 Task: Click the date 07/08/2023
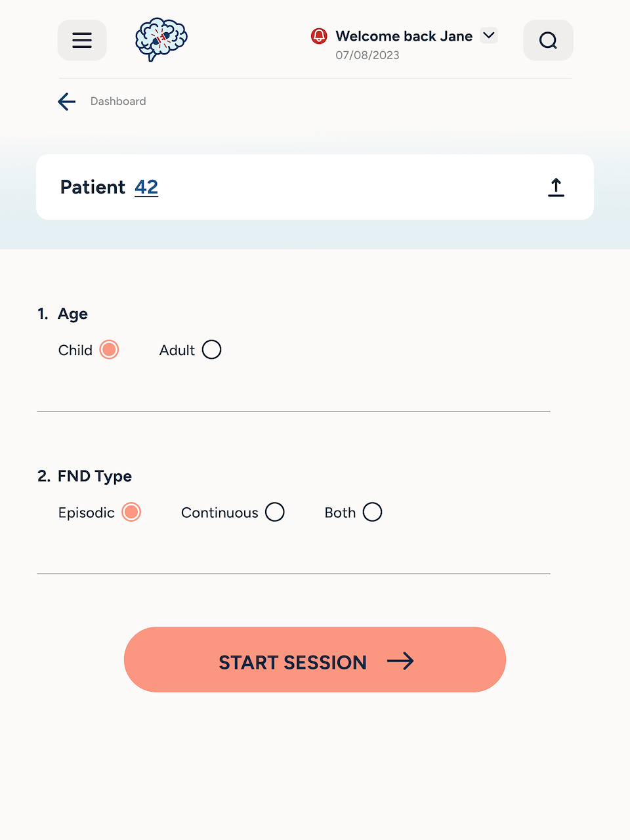pyautogui.click(x=367, y=55)
